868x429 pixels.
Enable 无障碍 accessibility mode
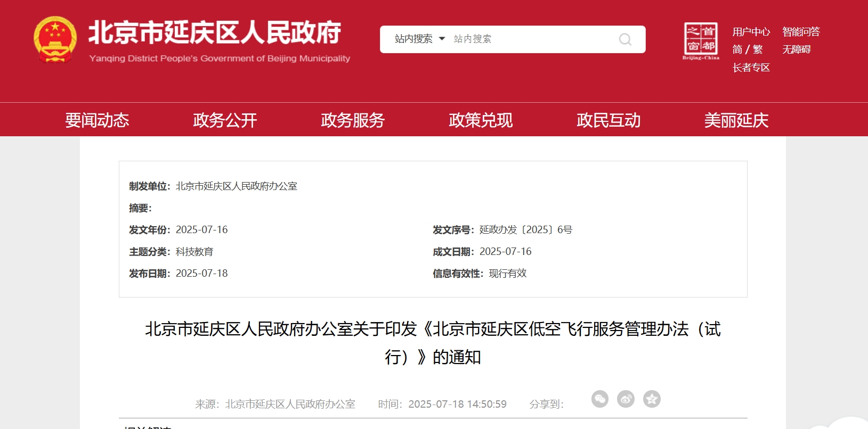pyautogui.click(x=797, y=49)
